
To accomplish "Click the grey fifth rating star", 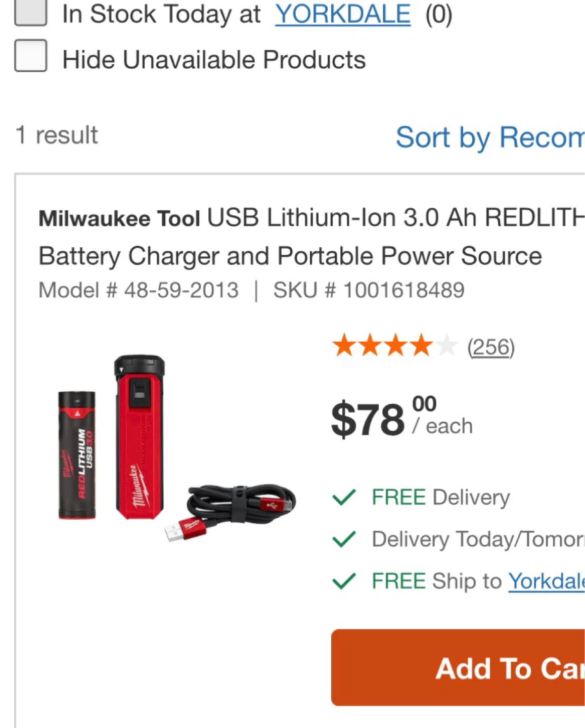I will 446,346.
